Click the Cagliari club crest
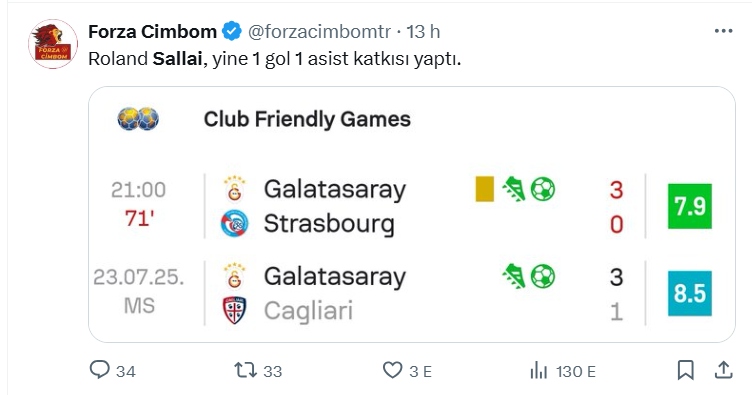This screenshot has width=752, height=395. [235, 311]
